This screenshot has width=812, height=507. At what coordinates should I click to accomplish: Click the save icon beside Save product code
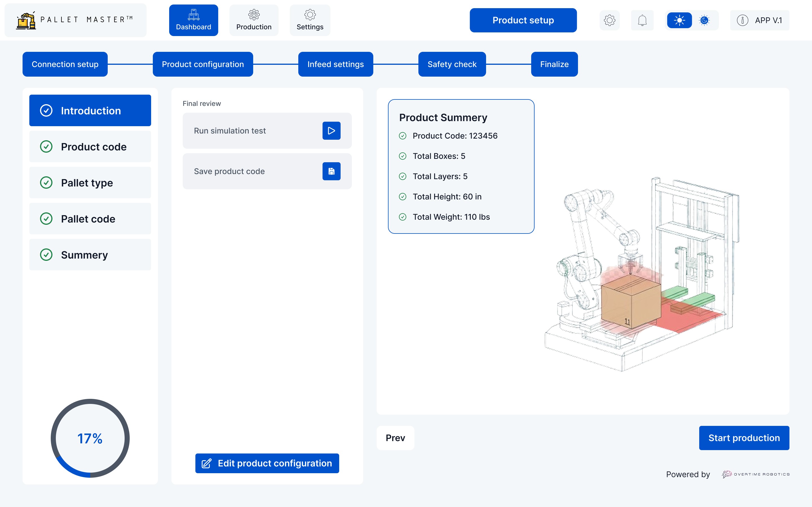point(331,171)
